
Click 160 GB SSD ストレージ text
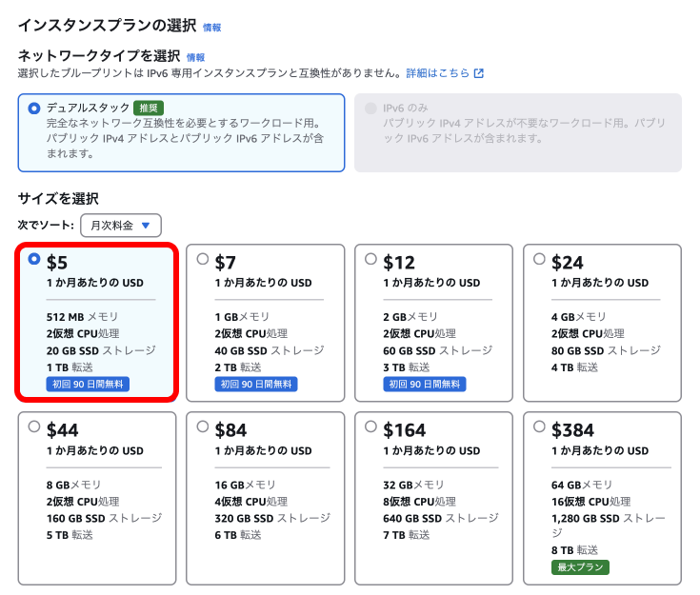tap(104, 518)
